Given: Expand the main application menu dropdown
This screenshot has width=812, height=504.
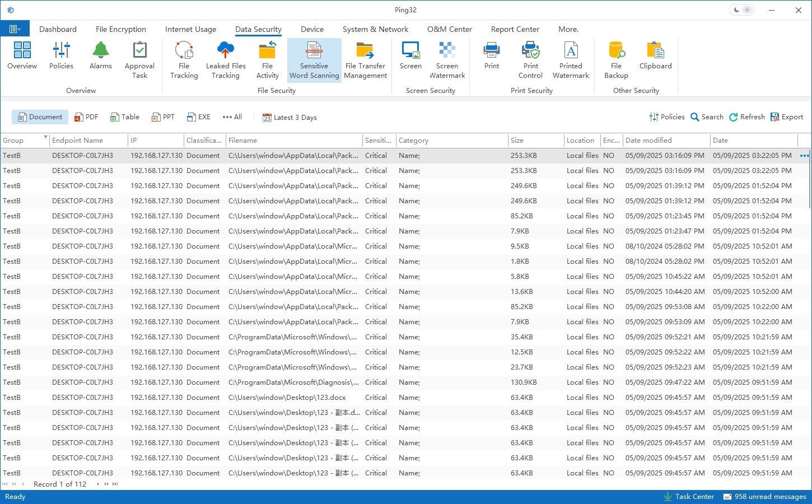Looking at the screenshot, I should coord(15,29).
